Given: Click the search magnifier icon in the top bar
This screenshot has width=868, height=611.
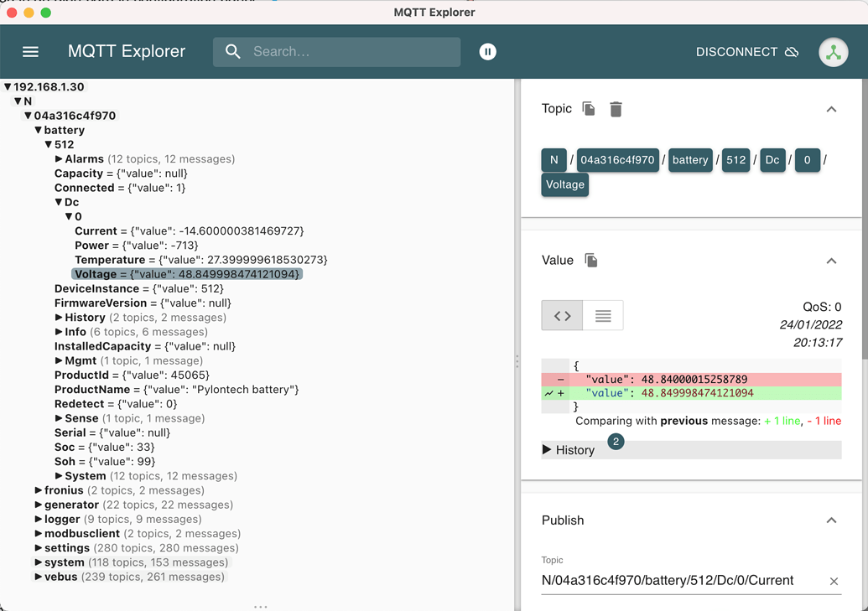Looking at the screenshot, I should pyautogui.click(x=232, y=52).
